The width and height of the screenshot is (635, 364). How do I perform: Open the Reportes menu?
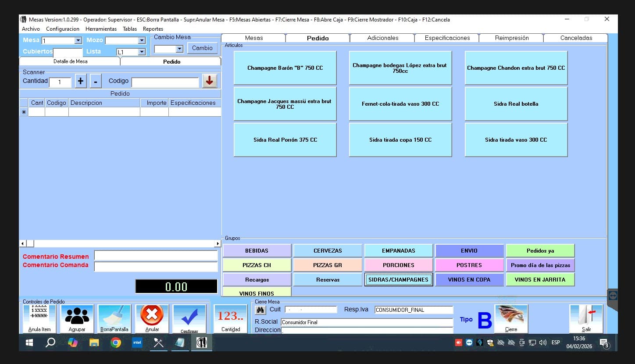point(153,29)
